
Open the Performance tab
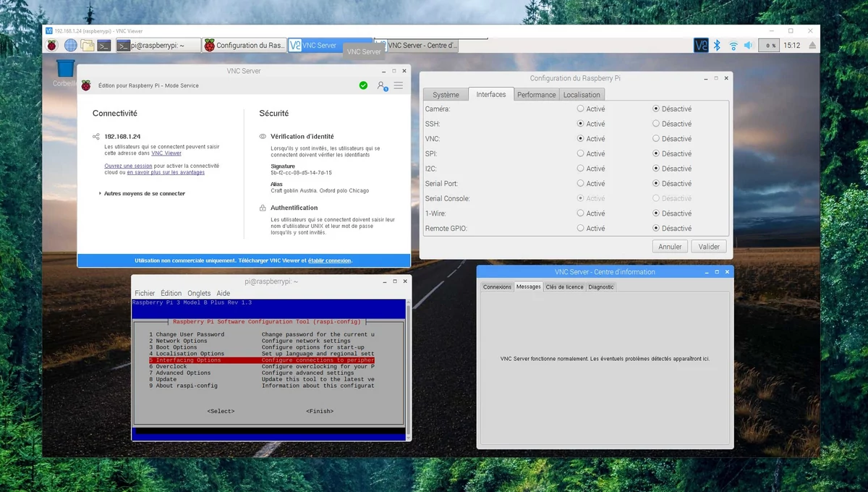537,95
